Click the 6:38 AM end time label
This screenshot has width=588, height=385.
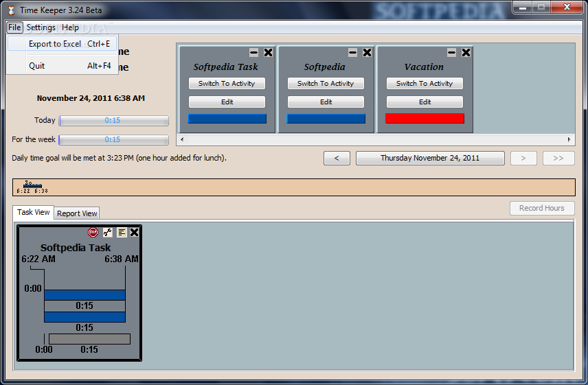[122, 259]
